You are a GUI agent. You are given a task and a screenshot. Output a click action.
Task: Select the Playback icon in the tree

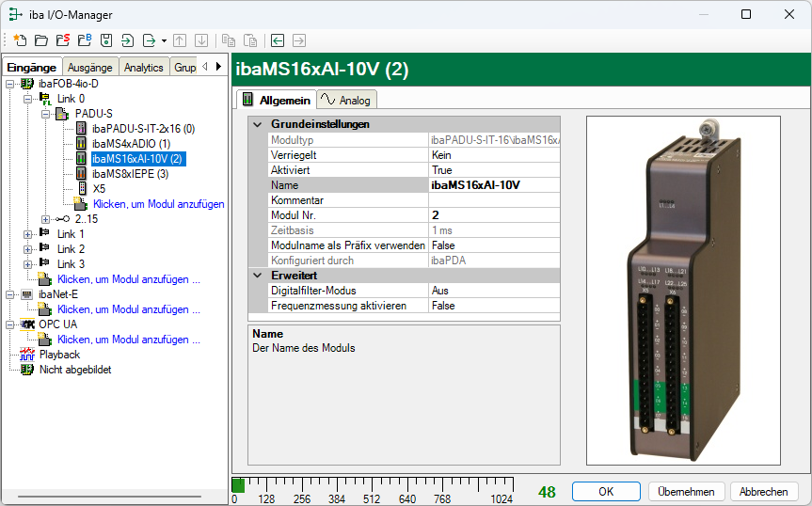click(27, 355)
